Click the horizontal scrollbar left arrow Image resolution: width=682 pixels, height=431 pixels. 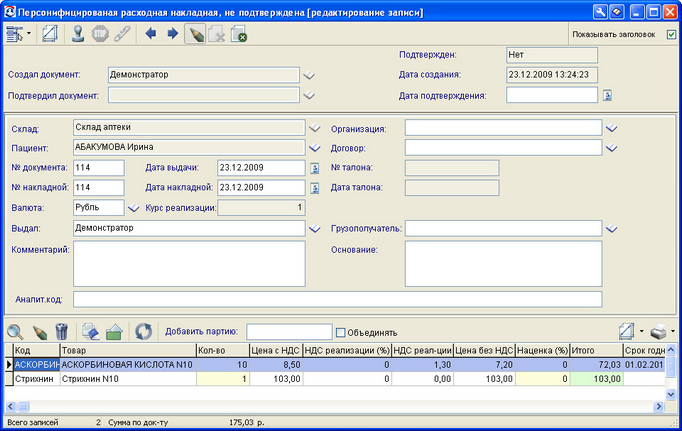click(10, 407)
